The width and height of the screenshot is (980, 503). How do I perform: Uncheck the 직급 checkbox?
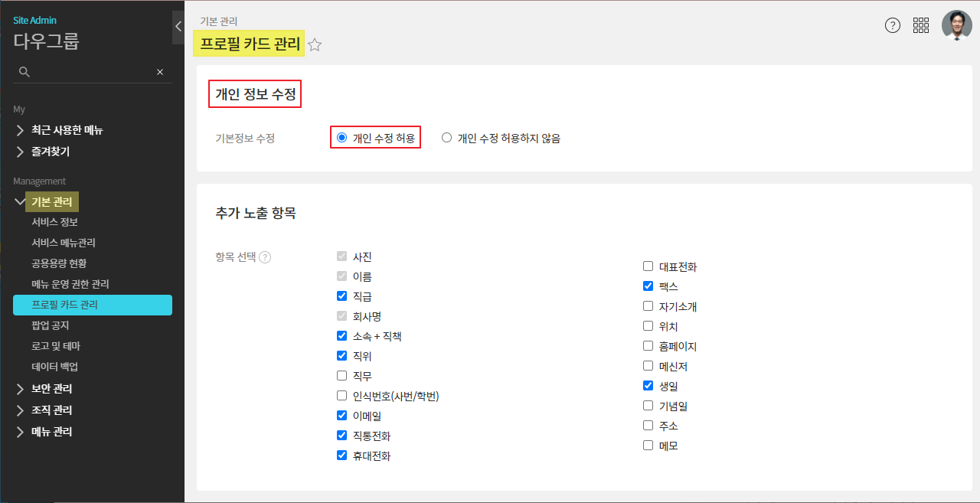pyautogui.click(x=342, y=296)
